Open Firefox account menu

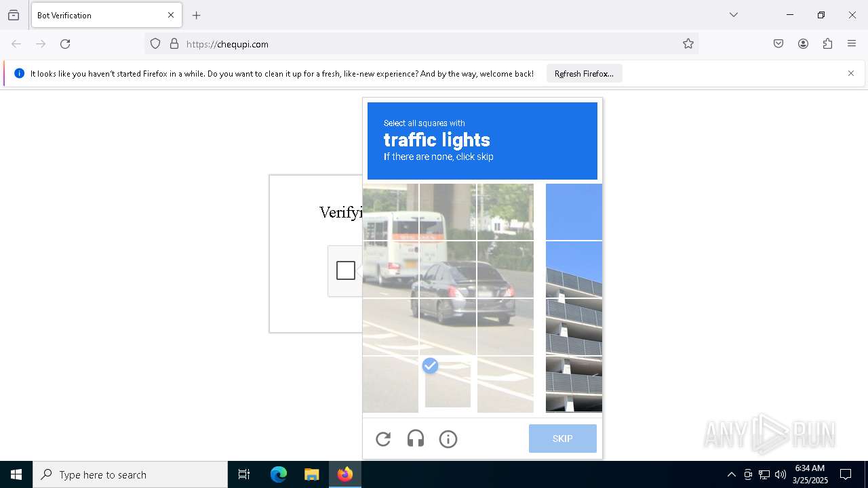[803, 44]
